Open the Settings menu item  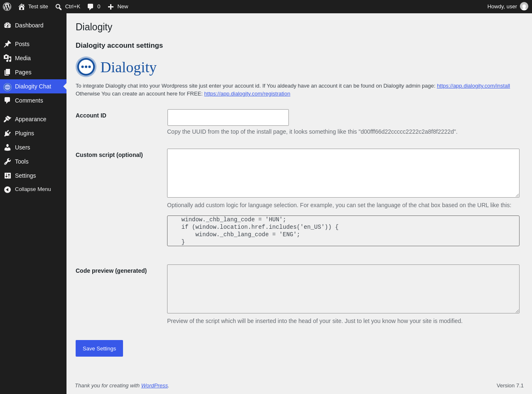[x=33, y=176]
